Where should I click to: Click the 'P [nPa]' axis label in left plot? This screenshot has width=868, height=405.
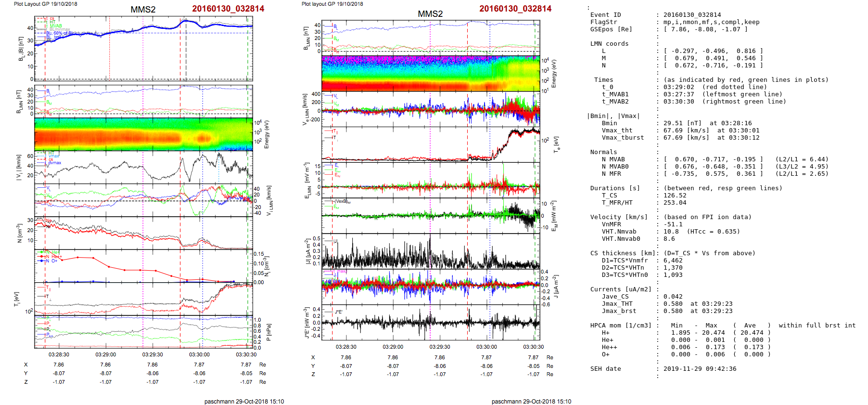(268, 332)
